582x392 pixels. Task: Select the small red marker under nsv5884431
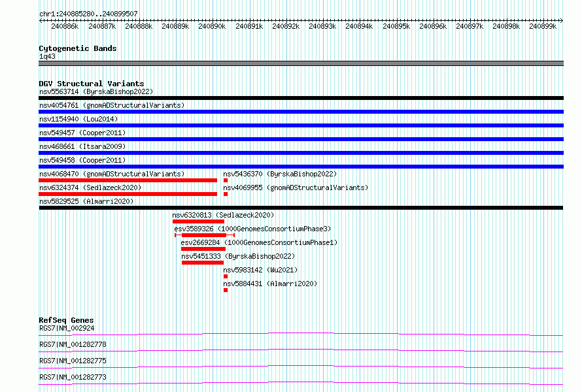[226, 290]
